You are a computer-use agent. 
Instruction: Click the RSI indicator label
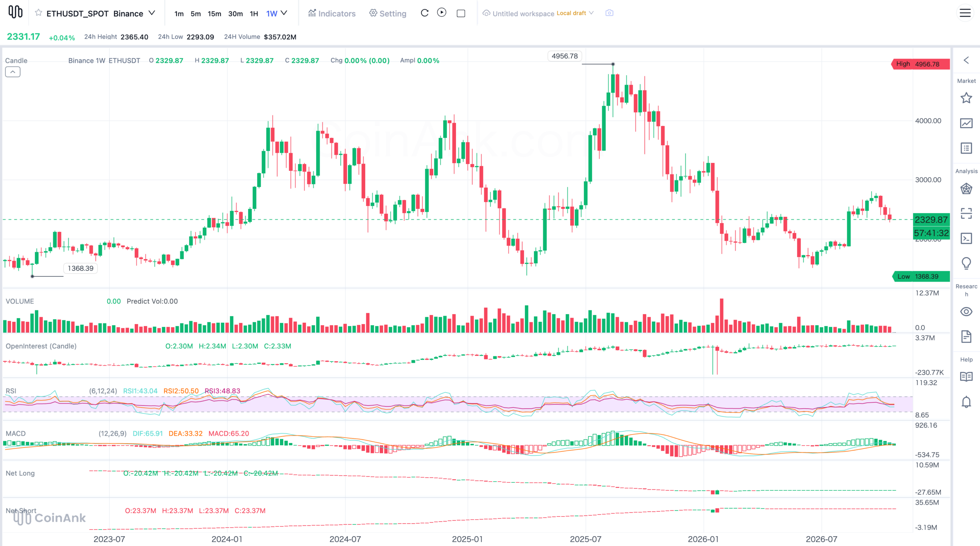pos(11,391)
